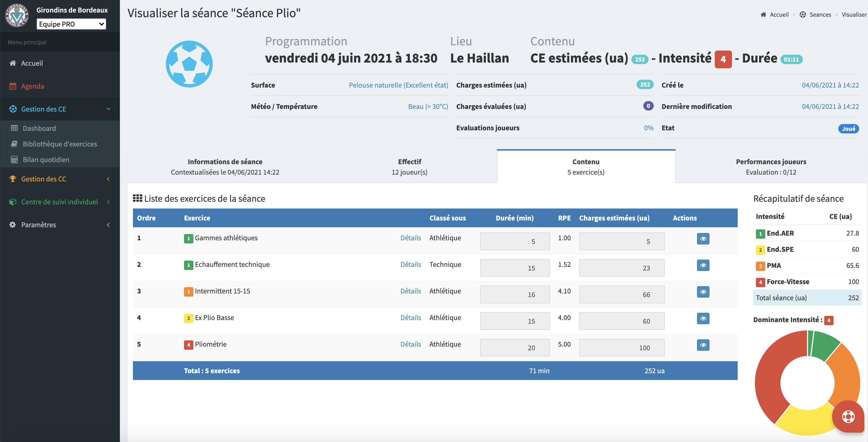Expand the Centre de suivi individuel section
The height and width of the screenshot is (442, 868).
point(60,202)
